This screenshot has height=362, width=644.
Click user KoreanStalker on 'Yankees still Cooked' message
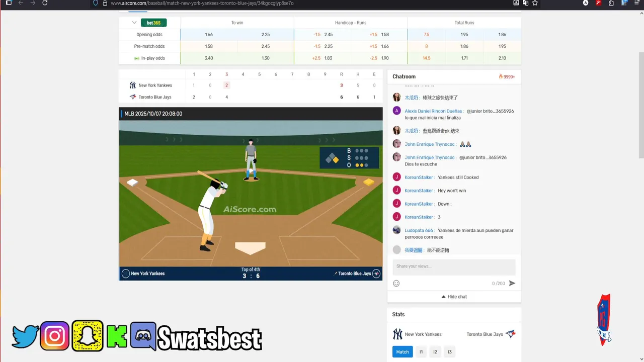click(x=420, y=177)
